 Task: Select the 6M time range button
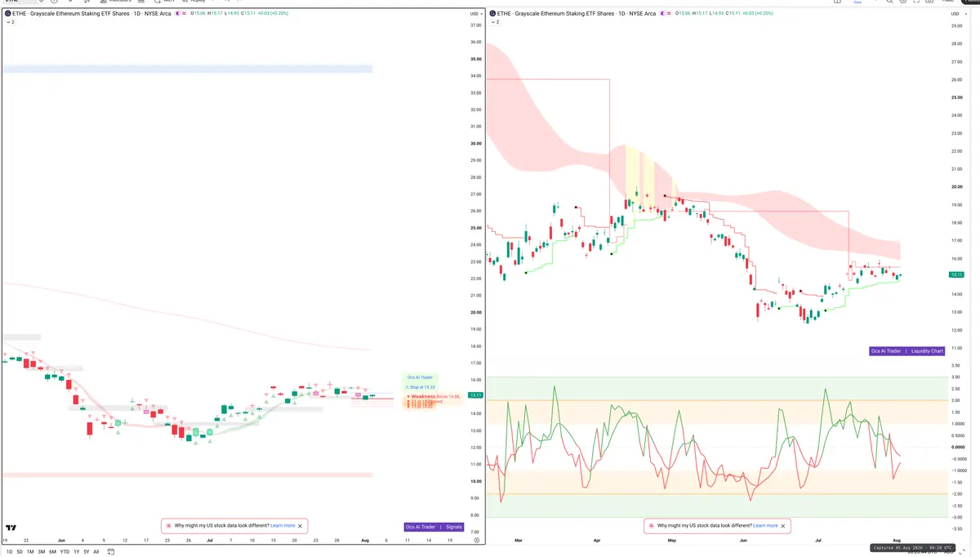[52, 552]
